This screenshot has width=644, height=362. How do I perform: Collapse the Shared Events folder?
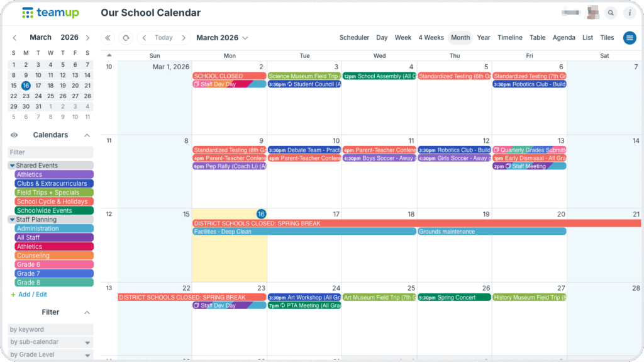(x=12, y=166)
